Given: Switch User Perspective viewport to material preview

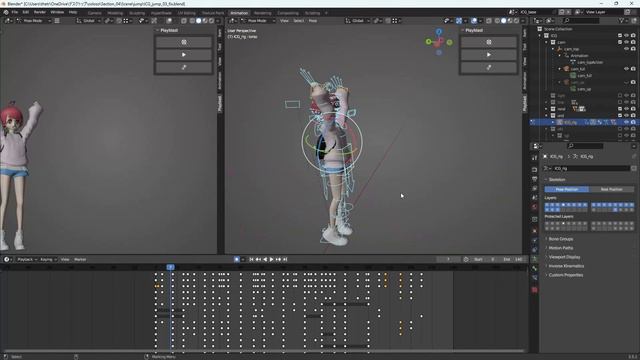Looking at the screenshot, I should (x=510, y=21).
